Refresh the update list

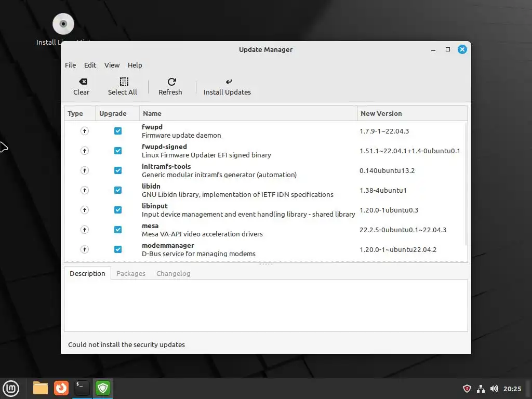tap(170, 87)
